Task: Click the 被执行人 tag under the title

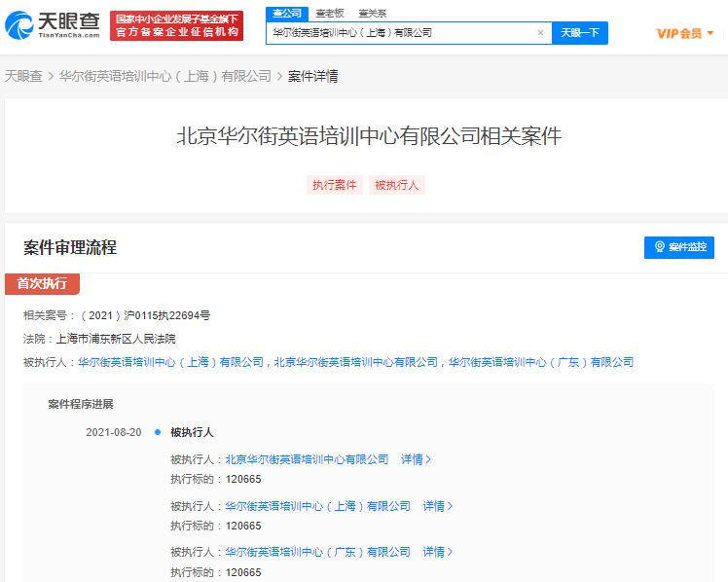Action: [397, 185]
